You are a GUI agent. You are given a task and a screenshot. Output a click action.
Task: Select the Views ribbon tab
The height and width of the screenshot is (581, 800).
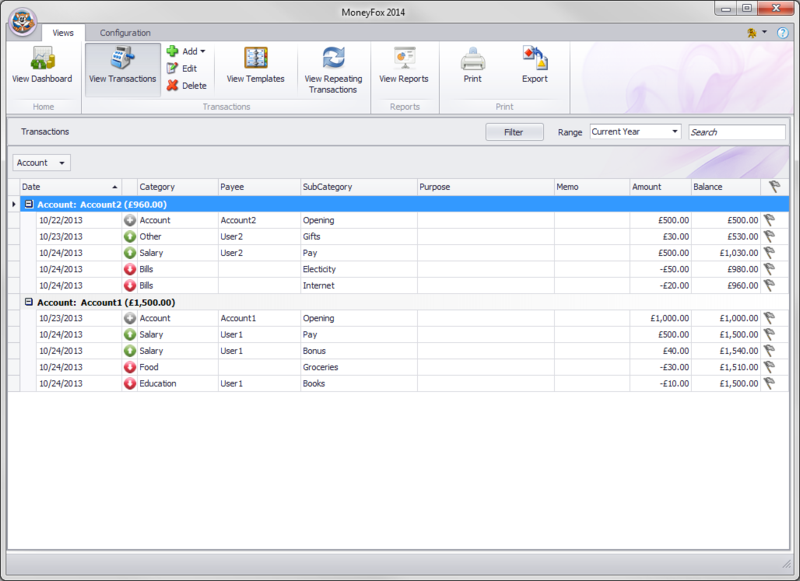click(x=63, y=33)
